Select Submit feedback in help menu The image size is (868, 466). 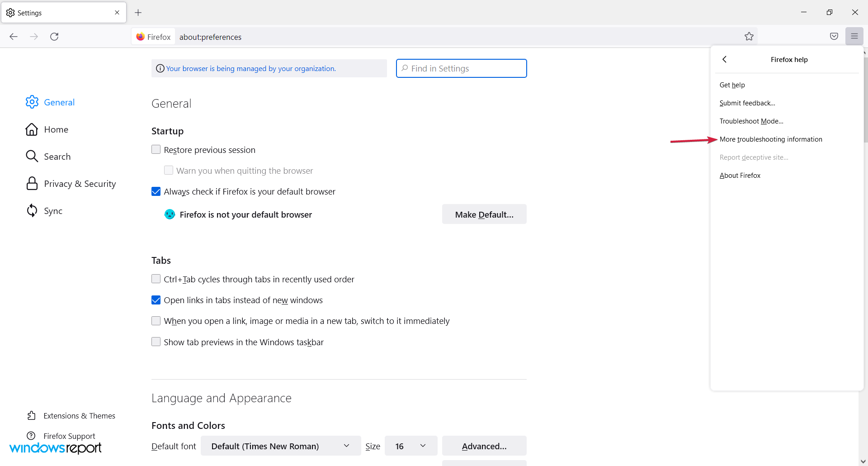click(787, 103)
